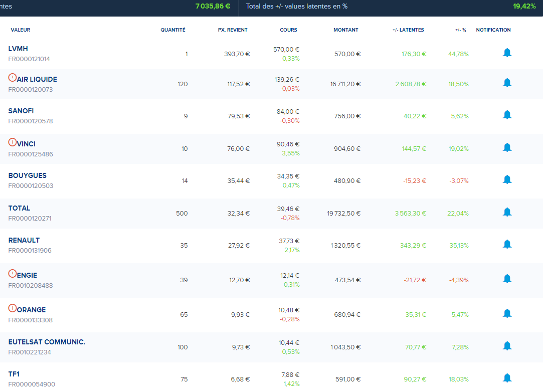Click the Px. Revient column header
The width and height of the screenshot is (543, 392).
click(x=232, y=30)
